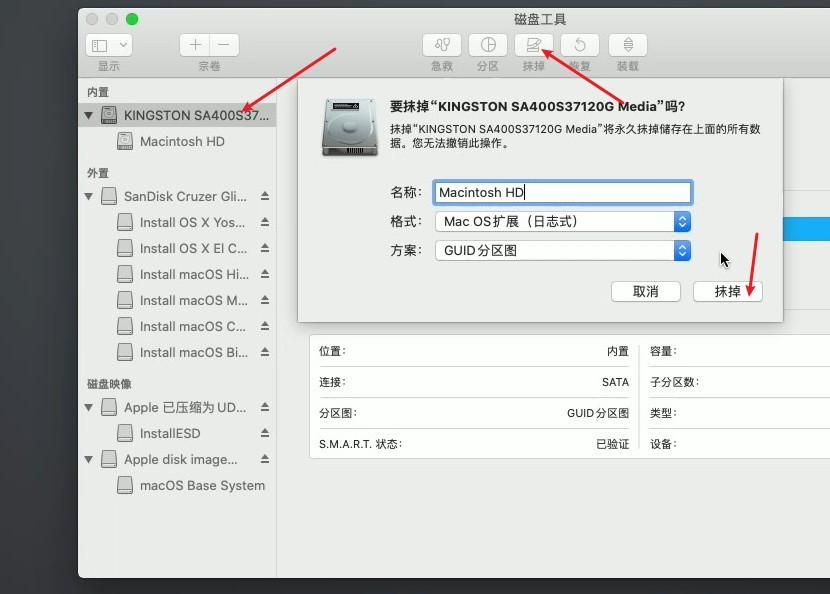
Task: Collapse the KINGSTON SA400S37 disk tree
Action: (89, 116)
